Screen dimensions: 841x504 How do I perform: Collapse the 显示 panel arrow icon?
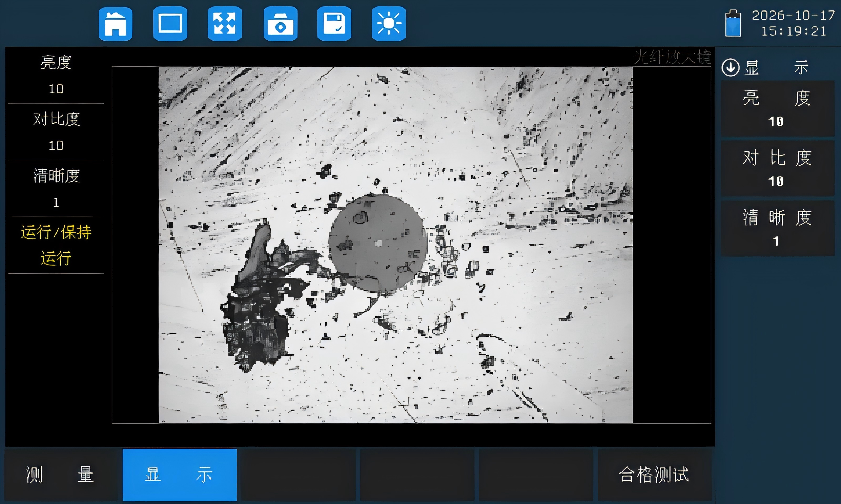tap(730, 67)
